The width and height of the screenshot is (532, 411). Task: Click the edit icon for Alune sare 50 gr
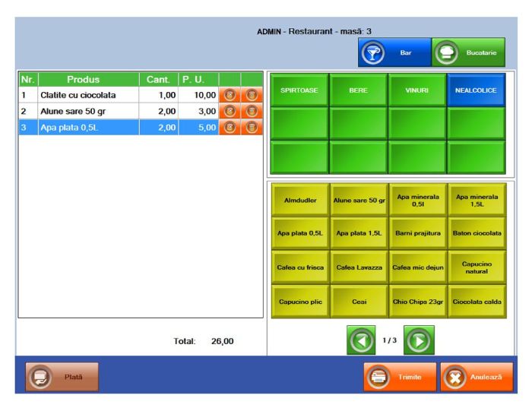click(230, 111)
